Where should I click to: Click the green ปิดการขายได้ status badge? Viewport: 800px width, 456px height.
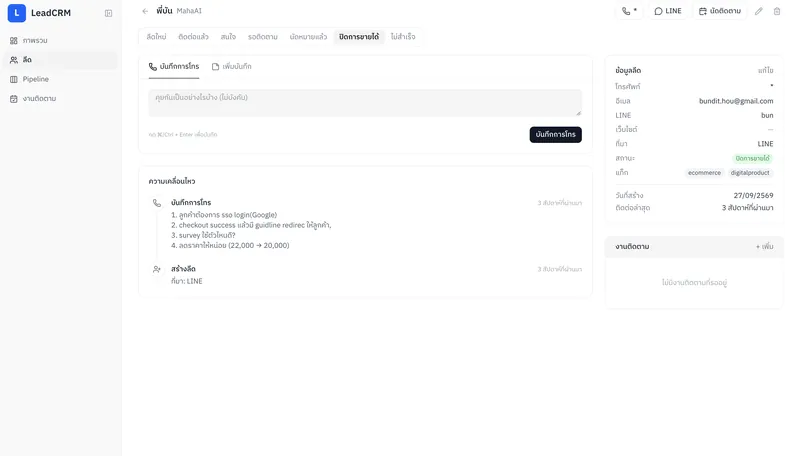click(x=752, y=158)
